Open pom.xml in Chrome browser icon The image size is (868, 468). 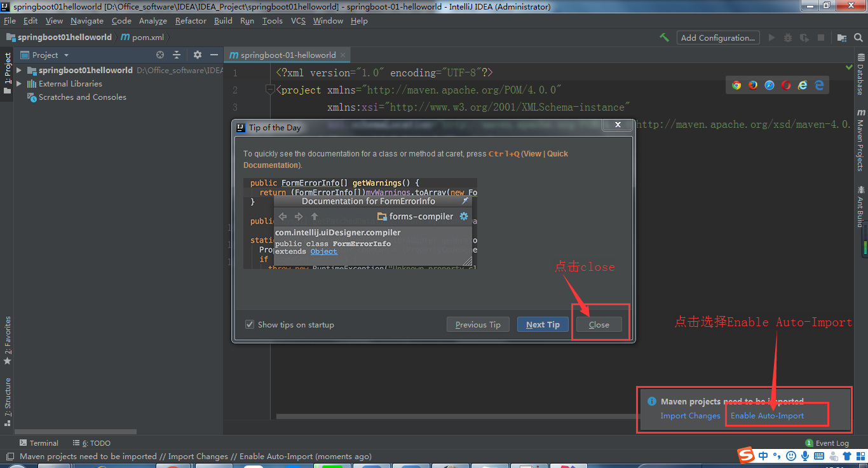point(736,85)
